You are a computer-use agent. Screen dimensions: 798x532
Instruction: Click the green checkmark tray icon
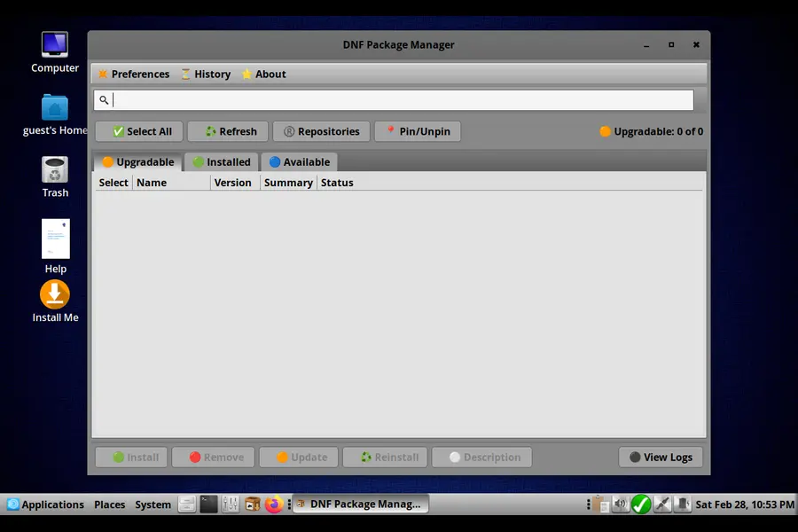point(641,504)
